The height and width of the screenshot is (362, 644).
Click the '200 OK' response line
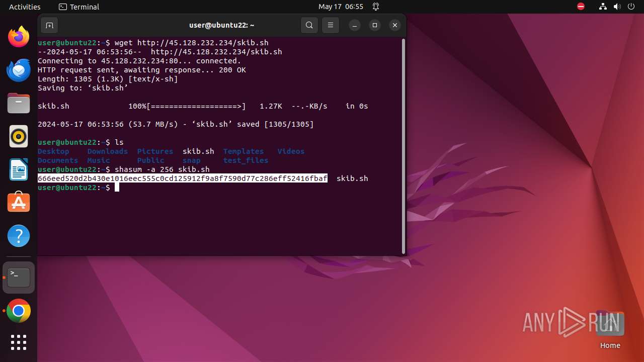(x=142, y=70)
